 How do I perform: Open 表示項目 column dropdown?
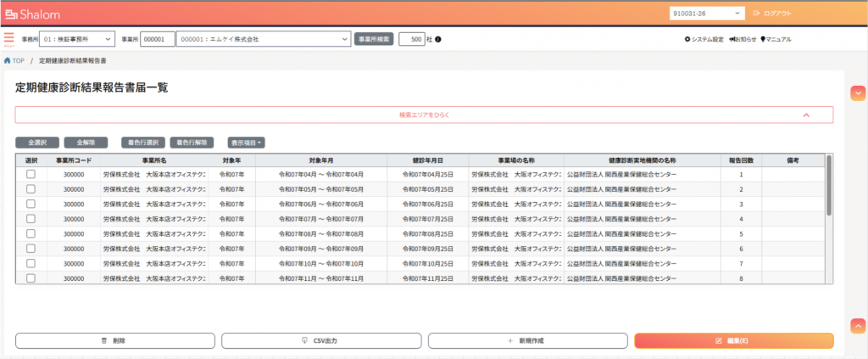click(247, 143)
